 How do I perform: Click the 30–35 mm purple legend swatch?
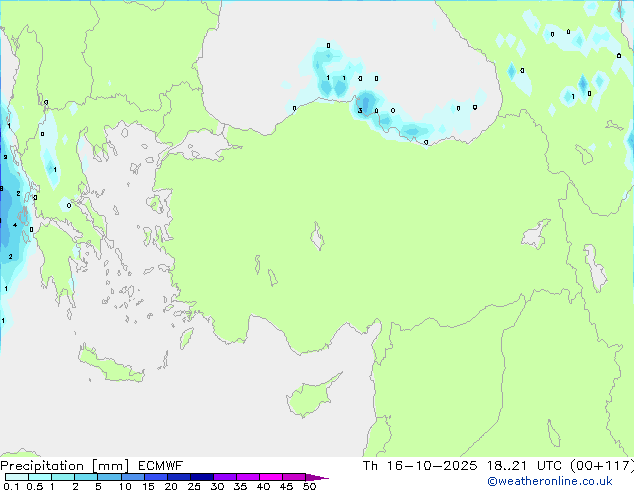pyautogui.click(x=225, y=477)
